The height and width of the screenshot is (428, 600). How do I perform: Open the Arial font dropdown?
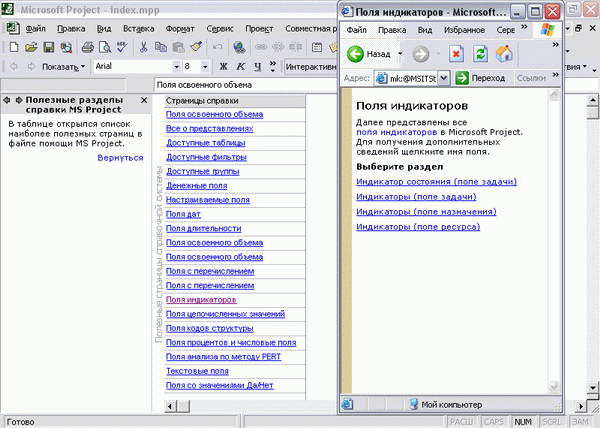[x=176, y=67]
